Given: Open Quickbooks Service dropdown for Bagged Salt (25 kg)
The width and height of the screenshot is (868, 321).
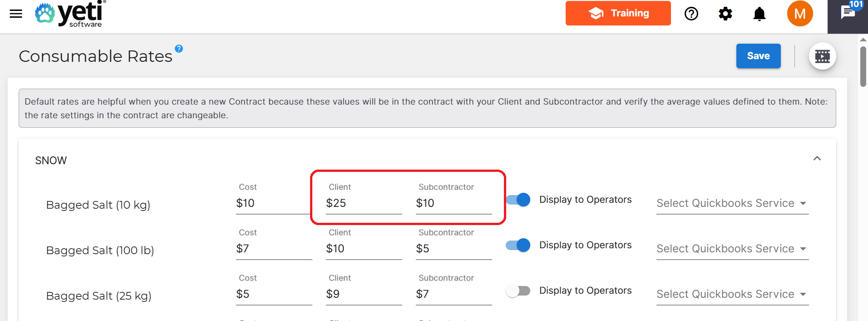Looking at the screenshot, I should [732, 294].
